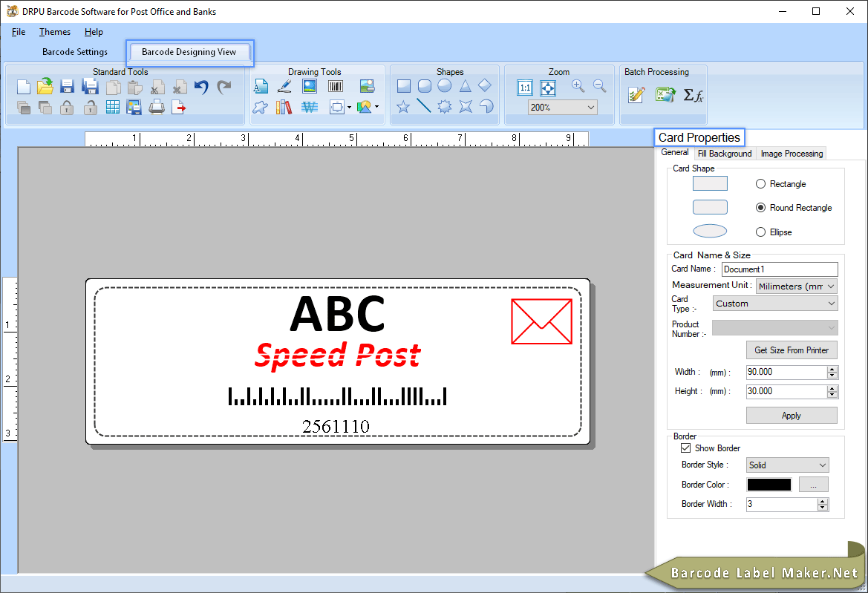Zoom out with magnifier minus
This screenshot has height=593, width=868.
[x=599, y=86]
